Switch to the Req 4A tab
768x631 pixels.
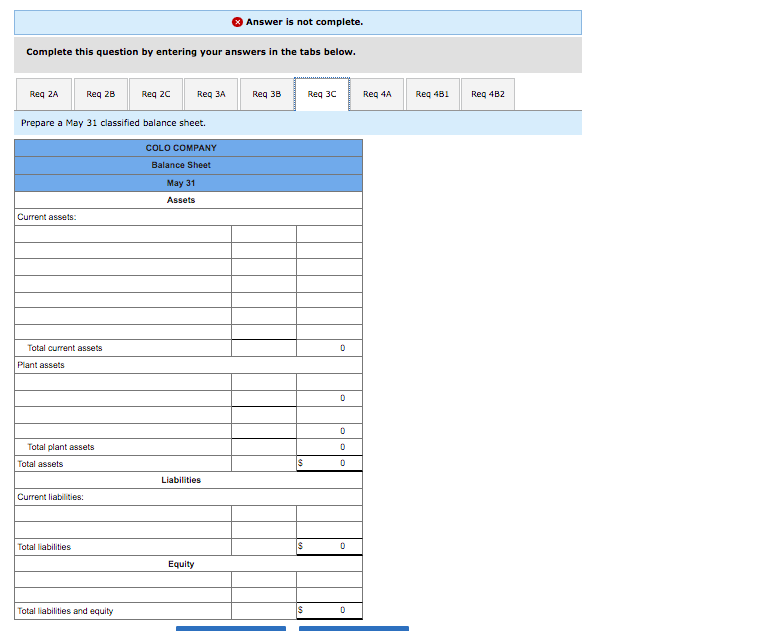tap(377, 94)
